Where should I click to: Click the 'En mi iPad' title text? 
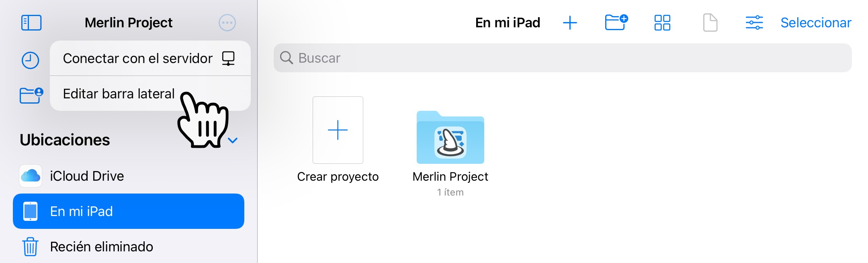pyautogui.click(x=508, y=23)
